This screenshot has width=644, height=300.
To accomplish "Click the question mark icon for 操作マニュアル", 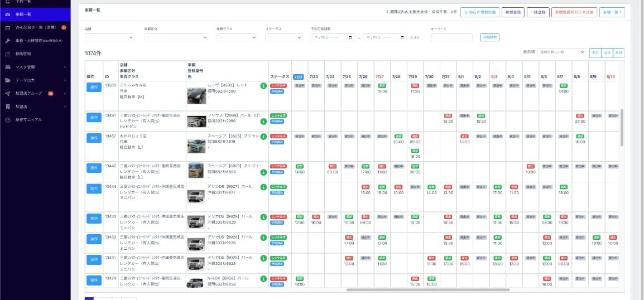I will coord(8,120).
